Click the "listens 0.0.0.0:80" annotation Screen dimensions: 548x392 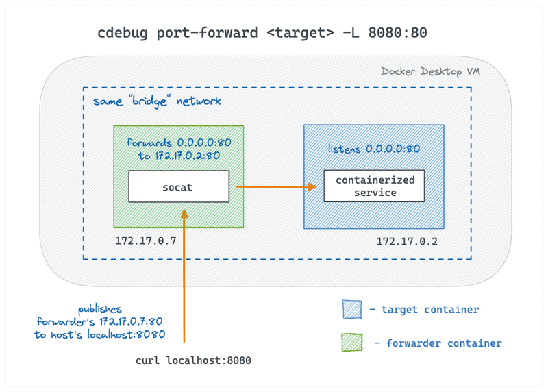(373, 149)
